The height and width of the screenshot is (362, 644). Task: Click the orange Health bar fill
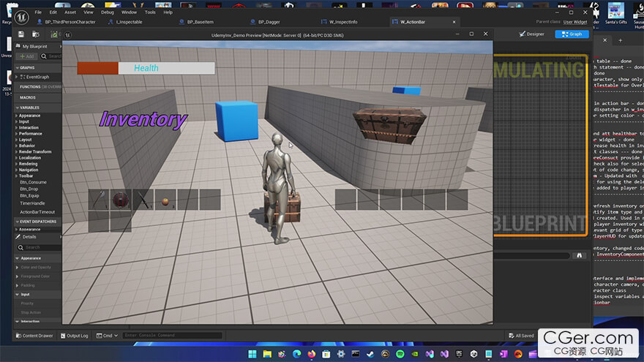point(98,68)
